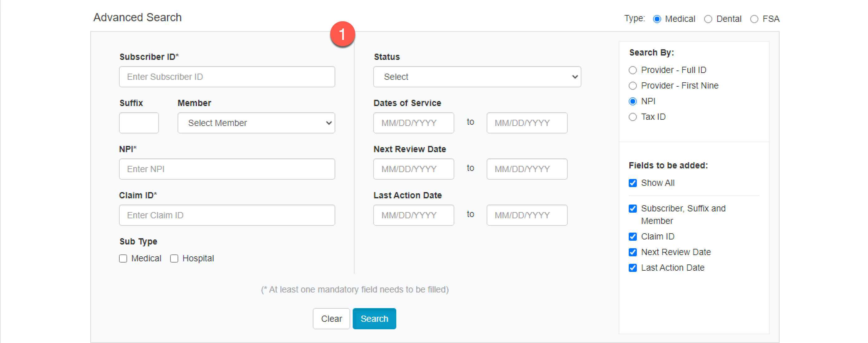Toggle Next Review Date field checkbox
The width and height of the screenshot is (868, 343).
(632, 252)
